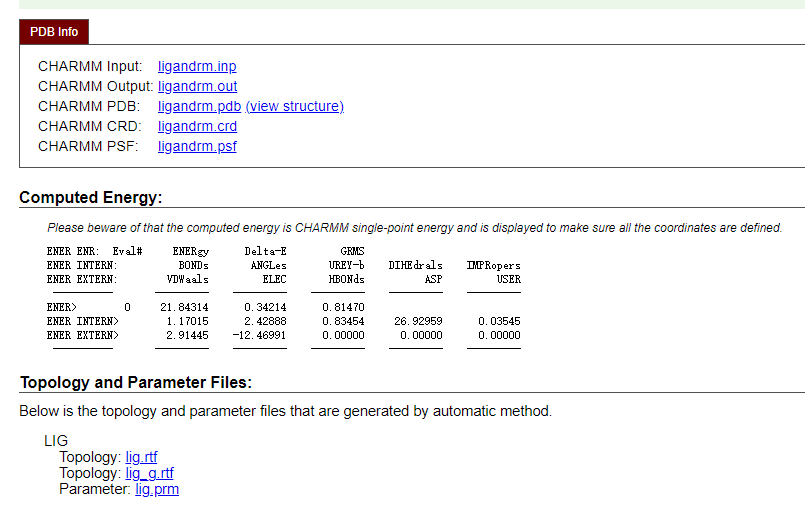Open the lig.prm parameter file
Viewport: 805px width, 517px height.
point(157,490)
